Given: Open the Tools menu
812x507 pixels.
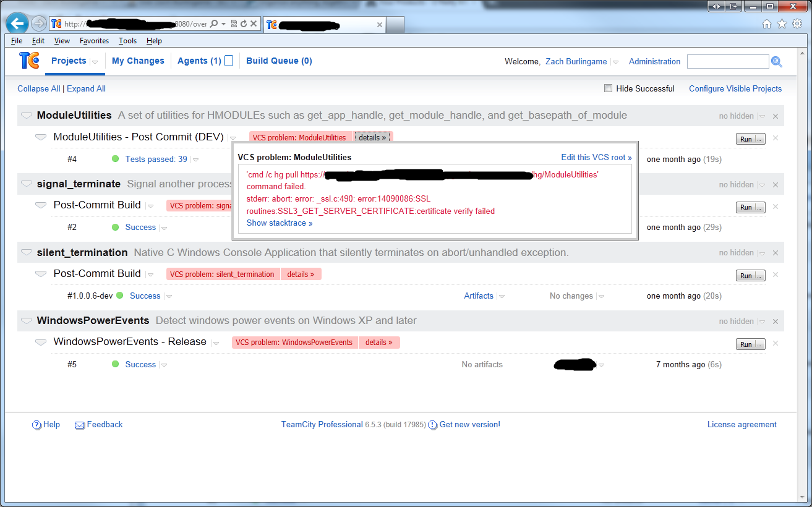Looking at the screenshot, I should tap(127, 41).
